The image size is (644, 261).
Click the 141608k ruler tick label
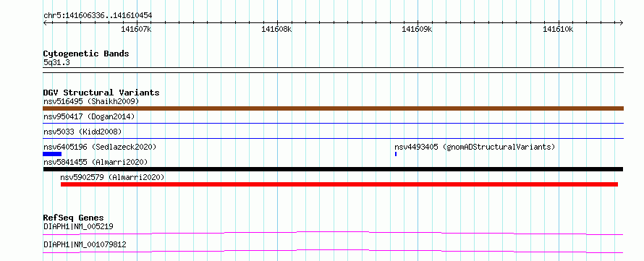[277, 29]
